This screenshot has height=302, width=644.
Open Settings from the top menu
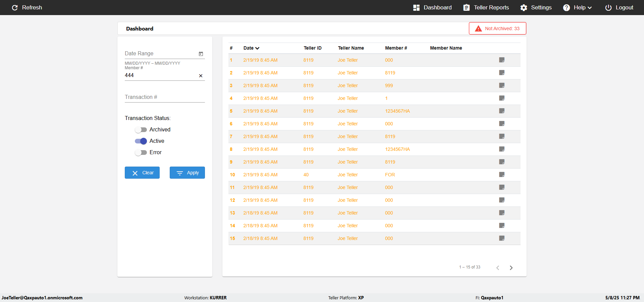point(536,7)
